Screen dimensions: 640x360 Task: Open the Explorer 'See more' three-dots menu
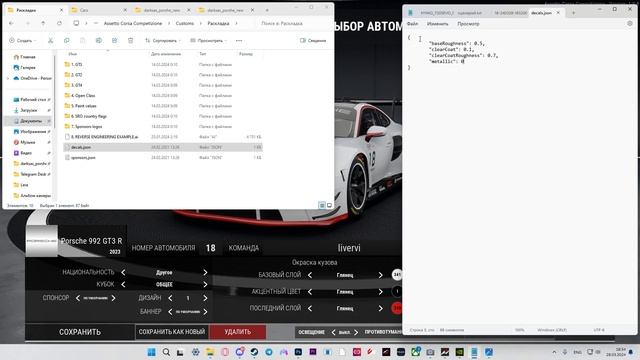tap(239, 40)
